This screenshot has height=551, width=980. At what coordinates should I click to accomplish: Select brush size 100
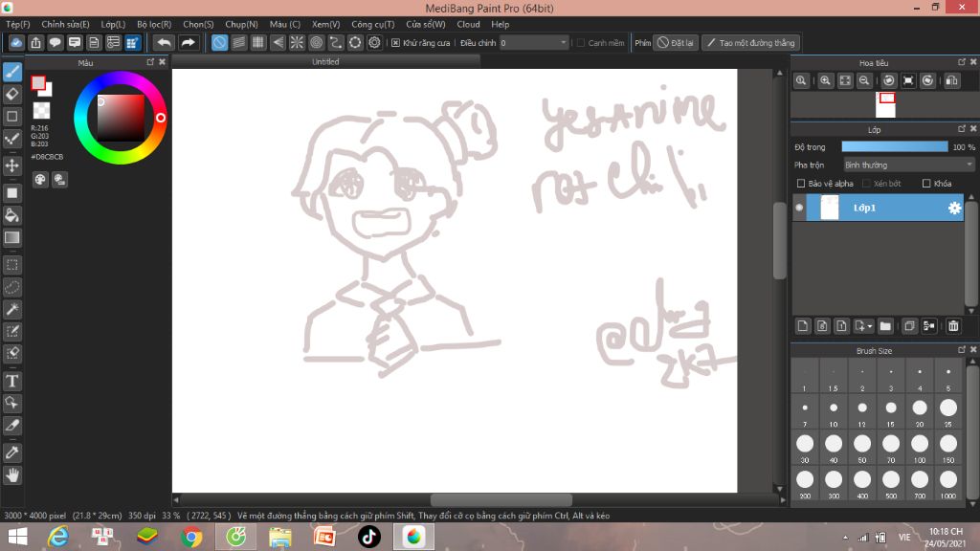920,448
